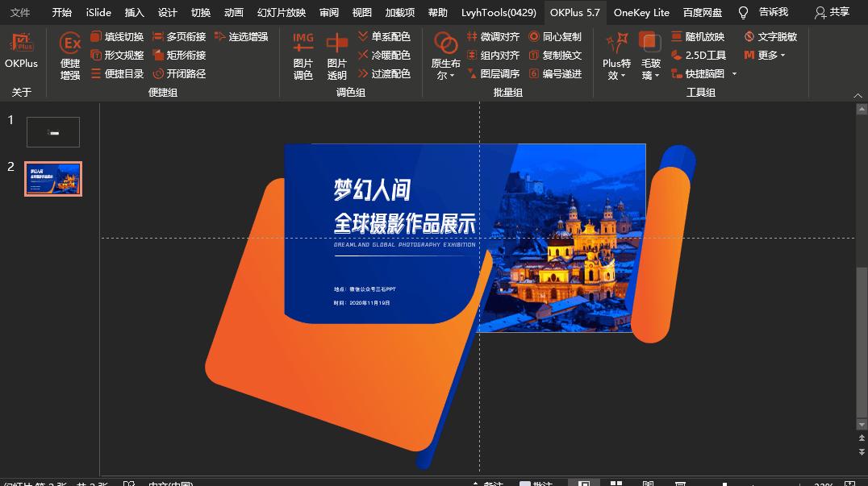The height and width of the screenshot is (486, 868).
Task: Select the 图片调色 image color tool
Action: [x=303, y=55]
